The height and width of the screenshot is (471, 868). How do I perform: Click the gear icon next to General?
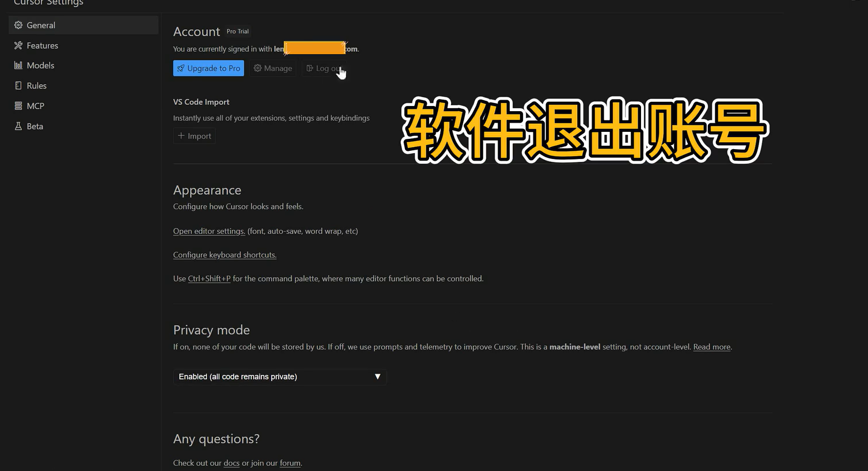18,25
